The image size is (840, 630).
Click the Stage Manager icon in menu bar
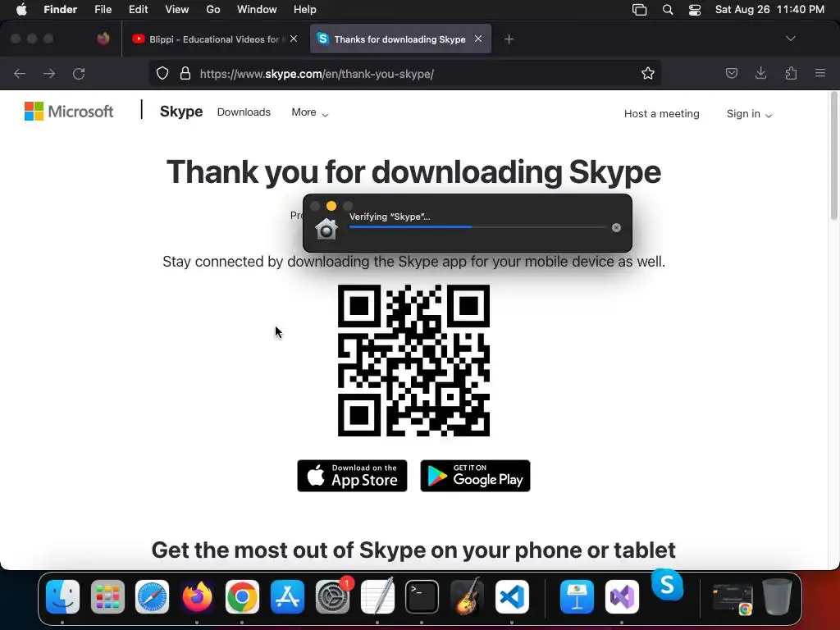[639, 10]
